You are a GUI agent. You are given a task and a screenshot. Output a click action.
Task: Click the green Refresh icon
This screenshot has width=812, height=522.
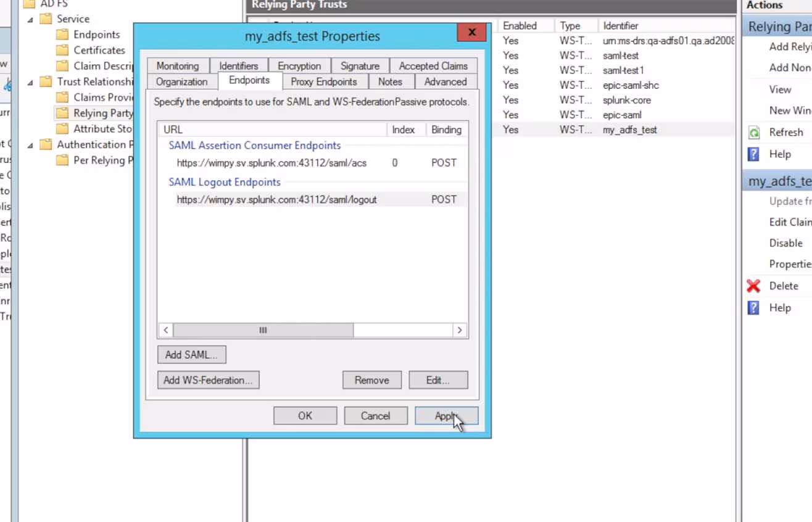click(753, 132)
